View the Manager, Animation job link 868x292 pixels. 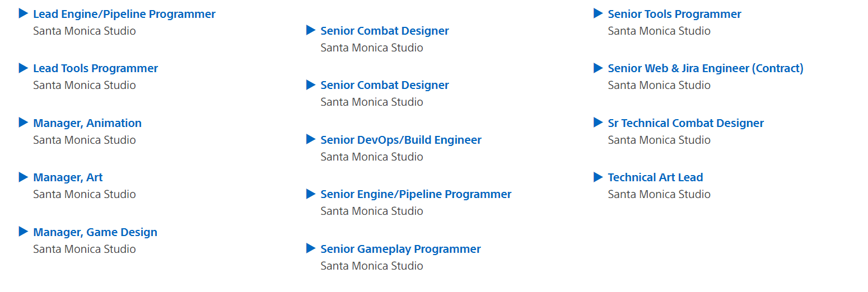(87, 123)
